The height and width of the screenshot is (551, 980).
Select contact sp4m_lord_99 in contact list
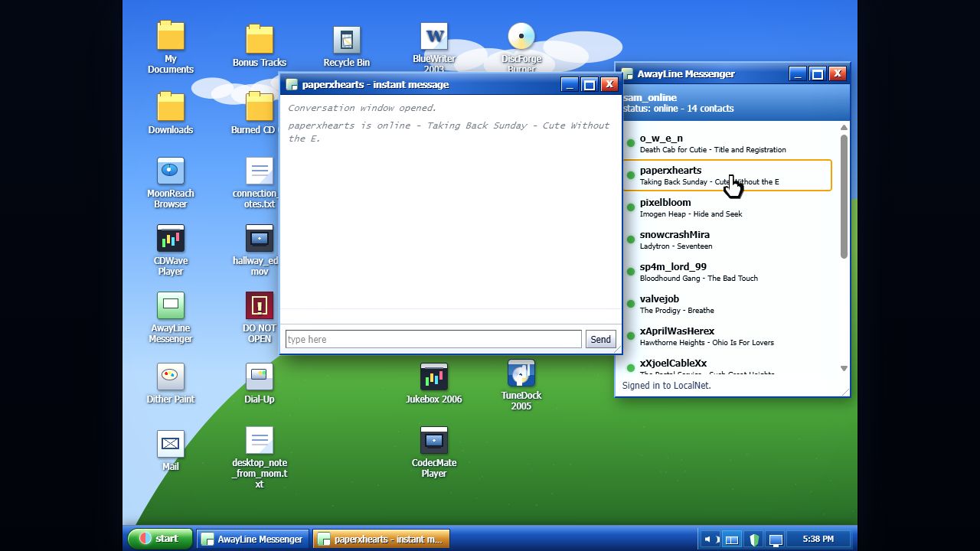point(727,272)
